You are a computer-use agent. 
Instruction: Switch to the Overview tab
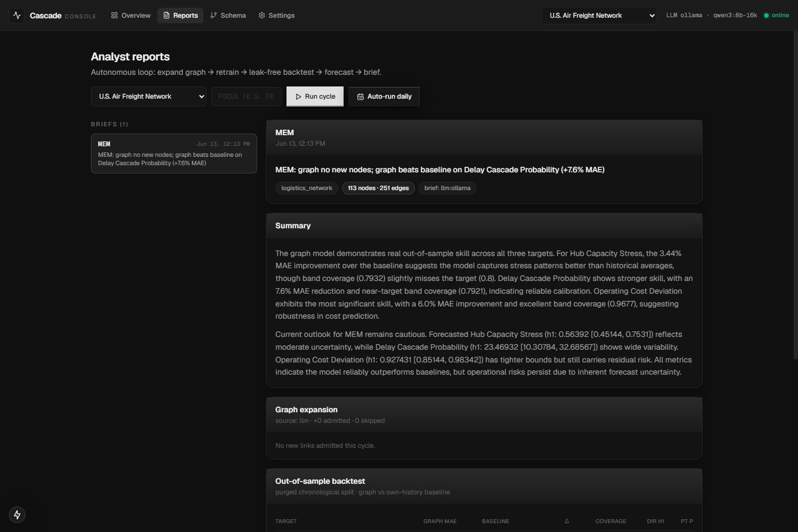(131, 16)
